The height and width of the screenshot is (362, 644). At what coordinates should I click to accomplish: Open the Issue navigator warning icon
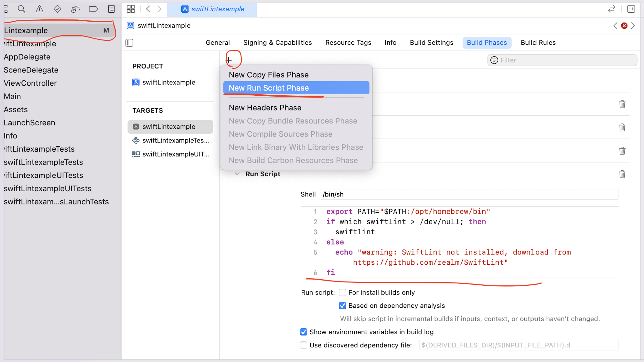point(39,9)
